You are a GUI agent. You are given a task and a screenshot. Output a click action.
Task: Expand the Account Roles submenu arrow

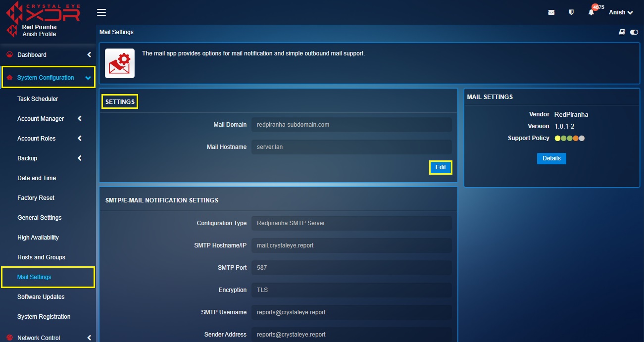(x=80, y=139)
